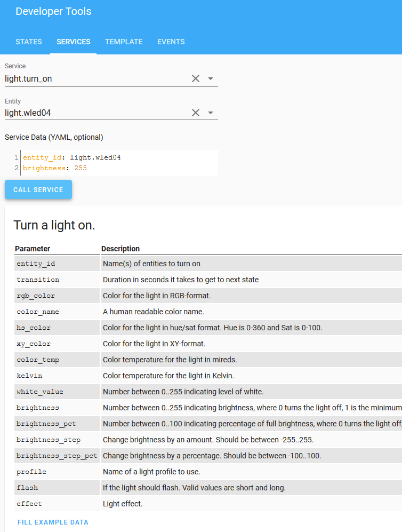Go to the EVENTS tab
Viewport: 402px width, 532px height.
coord(171,42)
